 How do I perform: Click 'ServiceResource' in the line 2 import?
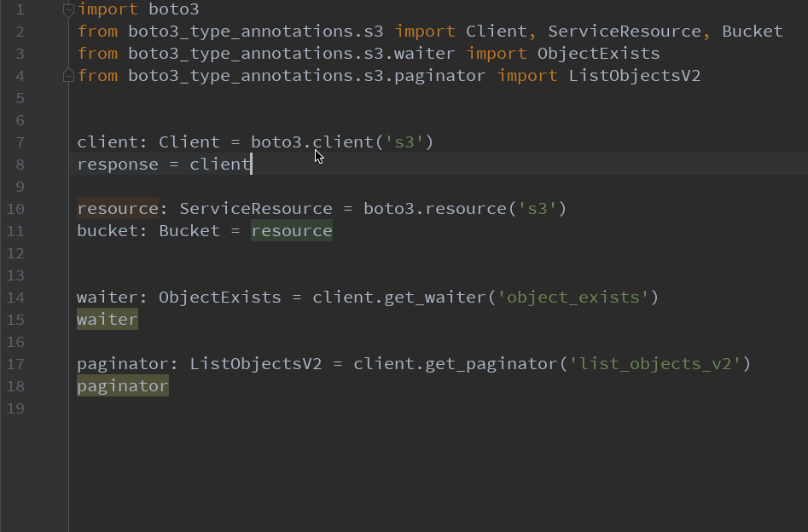[x=624, y=32]
